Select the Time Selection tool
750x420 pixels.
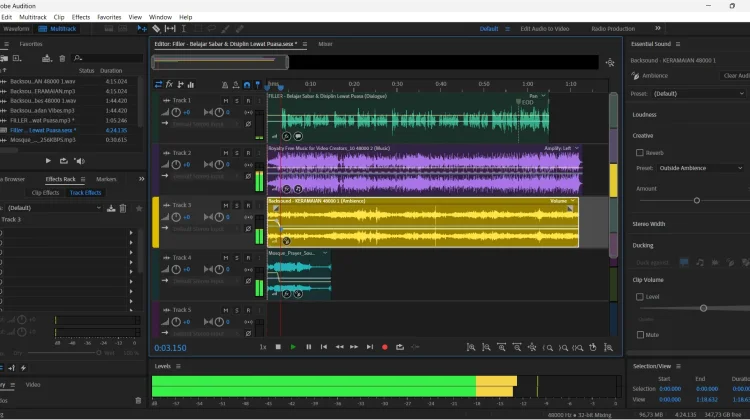[x=184, y=29]
